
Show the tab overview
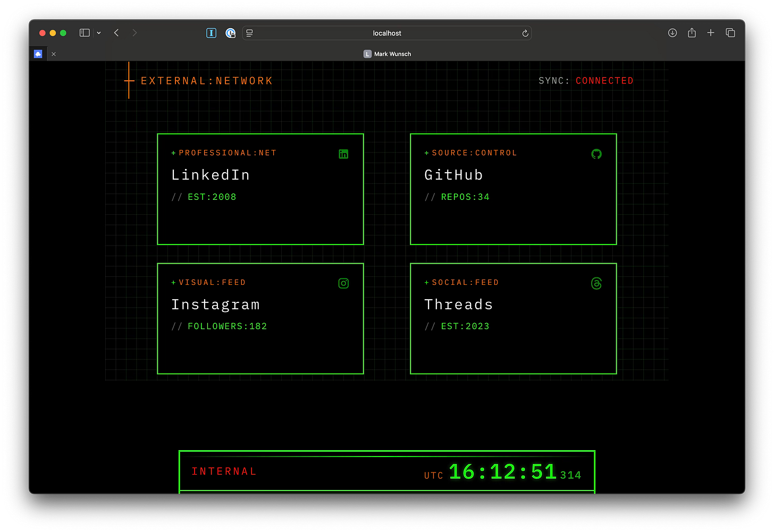tap(730, 33)
